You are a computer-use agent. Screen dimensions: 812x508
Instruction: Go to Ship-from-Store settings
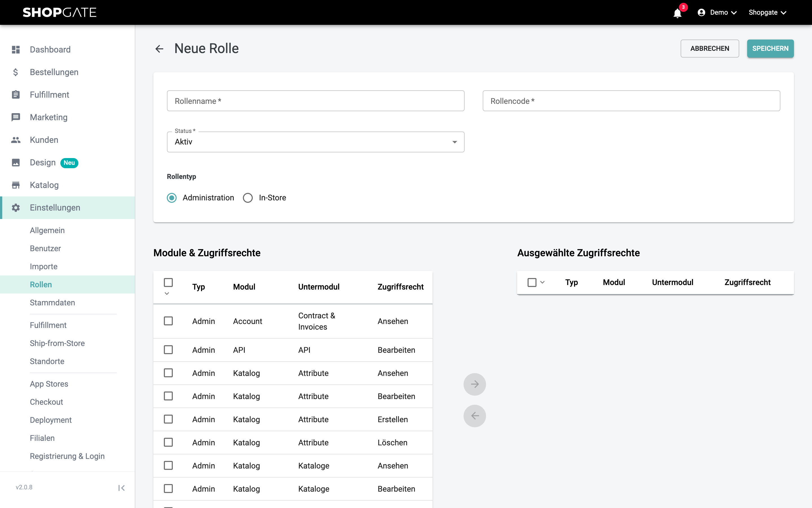(x=58, y=343)
